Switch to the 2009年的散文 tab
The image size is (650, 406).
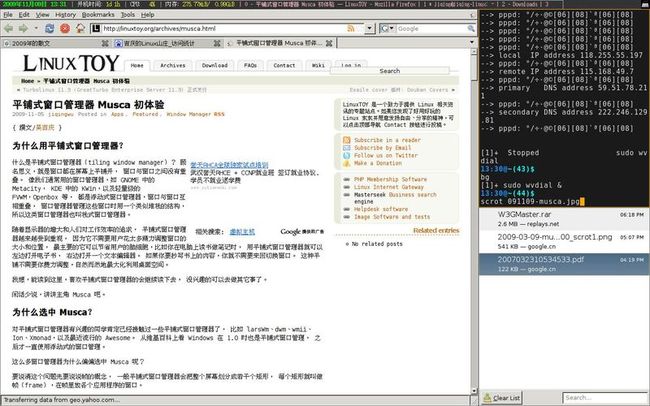point(56,43)
